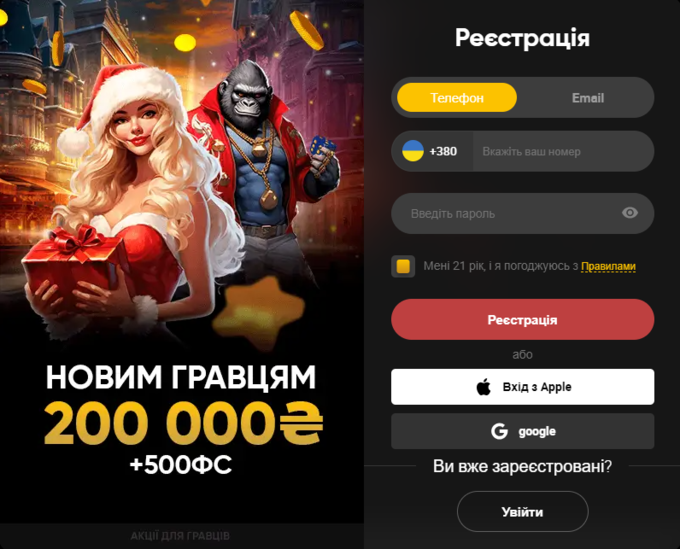Switch to the Email registration tab
The height and width of the screenshot is (549, 680).
click(x=588, y=98)
